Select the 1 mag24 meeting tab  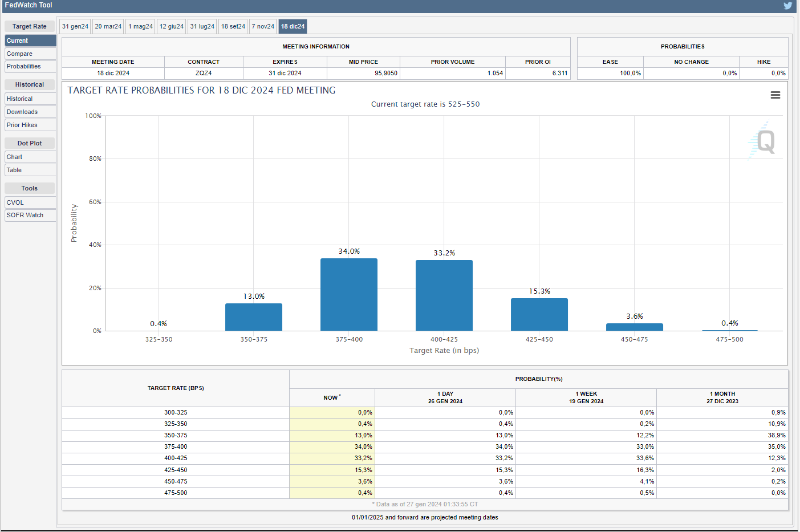(141, 26)
